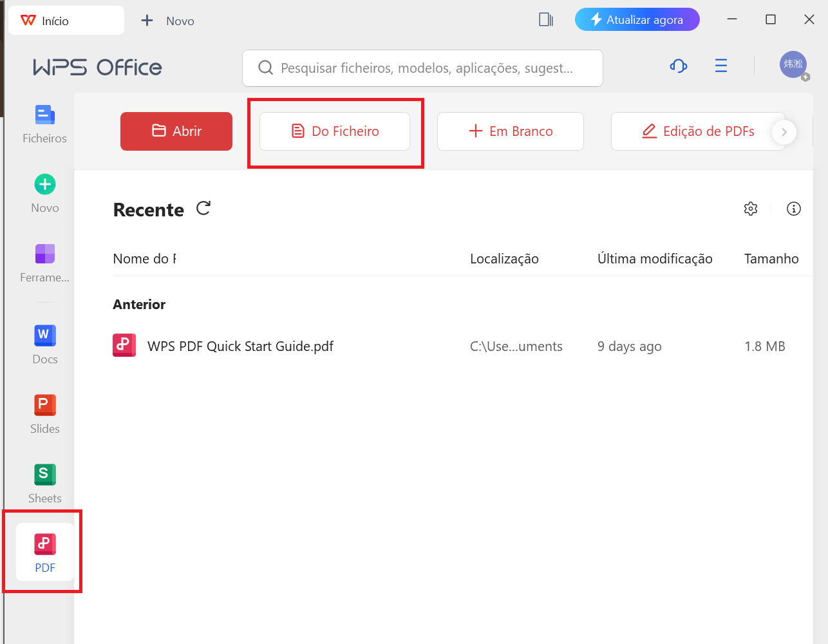This screenshot has height=644, width=828.
Task: Switch to the Início tab
Action: [x=66, y=21]
